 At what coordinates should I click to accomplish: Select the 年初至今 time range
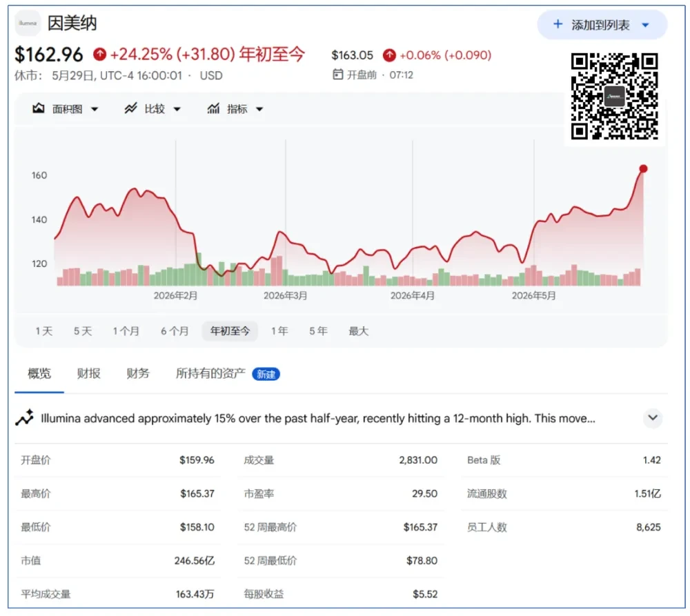coord(230,331)
